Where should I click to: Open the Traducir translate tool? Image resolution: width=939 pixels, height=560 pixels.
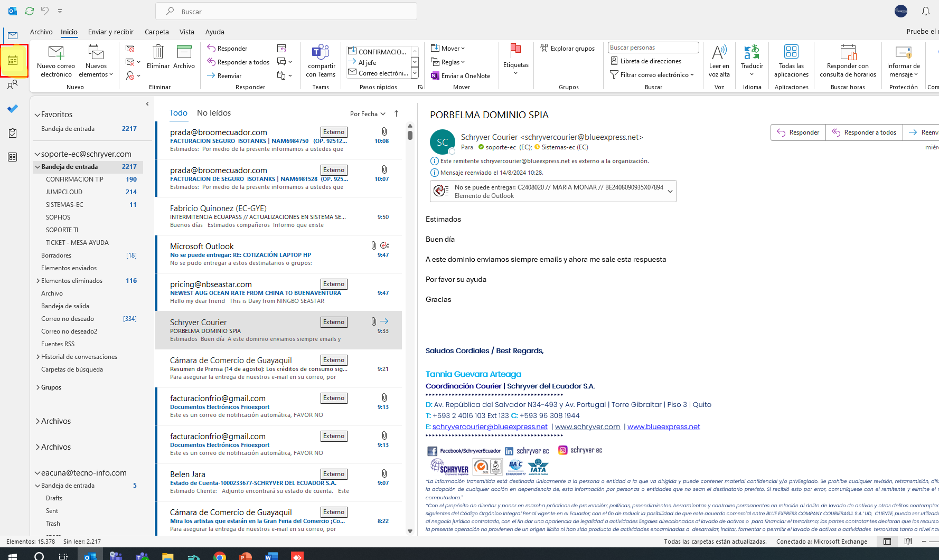752,60
